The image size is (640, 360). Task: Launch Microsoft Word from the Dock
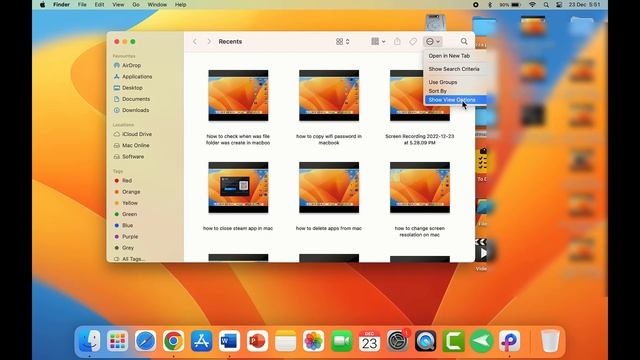(229, 341)
